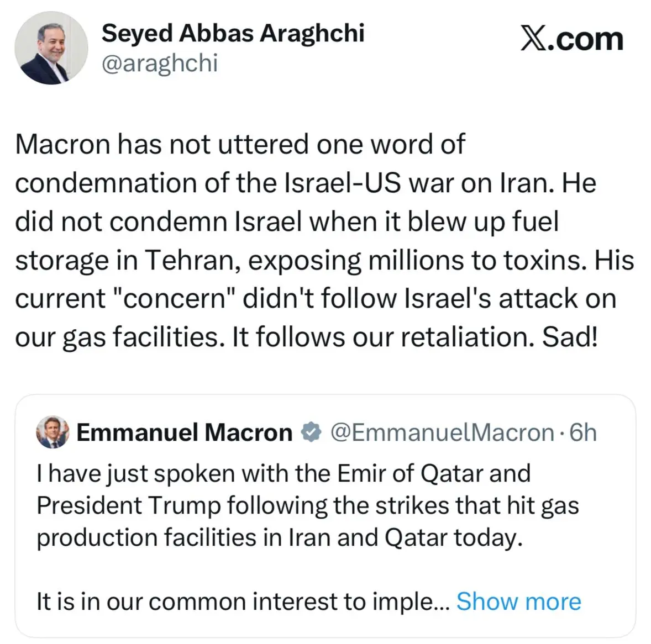Click the word "retaliation." in the tweet

467,337
